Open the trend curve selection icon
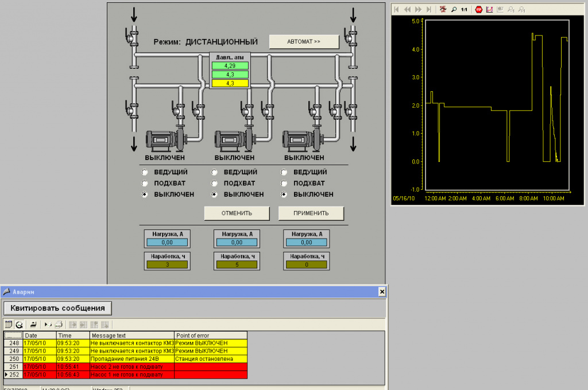Screen dimensions: 588x390 [489, 10]
